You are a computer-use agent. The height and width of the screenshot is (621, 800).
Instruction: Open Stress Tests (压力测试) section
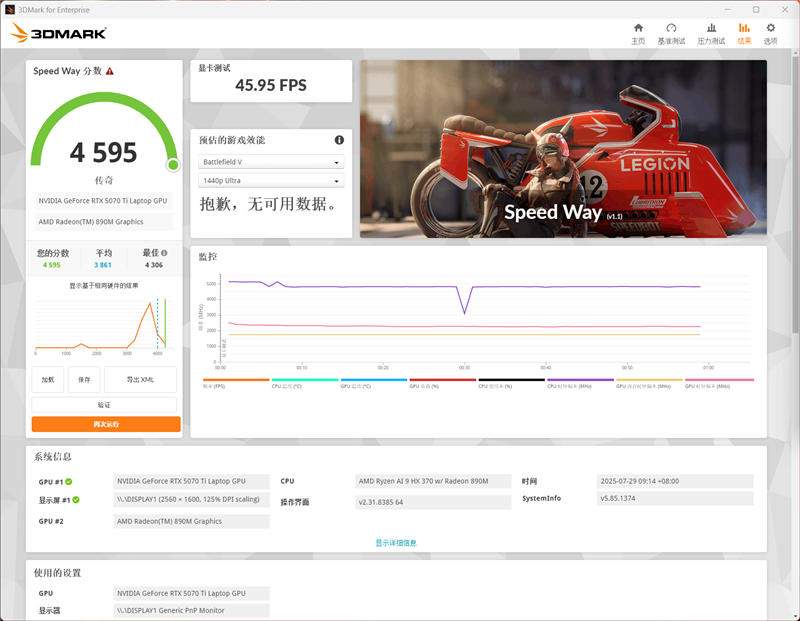click(x=711, y=33)
